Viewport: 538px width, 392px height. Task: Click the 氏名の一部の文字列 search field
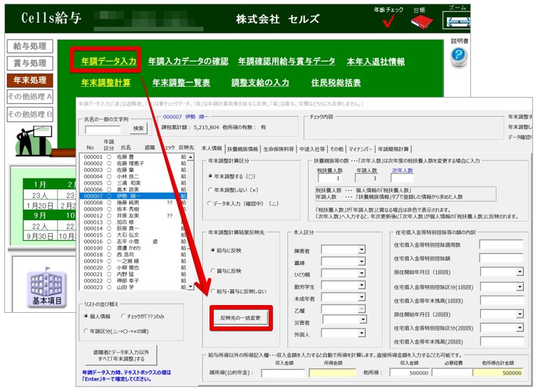(x=105, y=129)
